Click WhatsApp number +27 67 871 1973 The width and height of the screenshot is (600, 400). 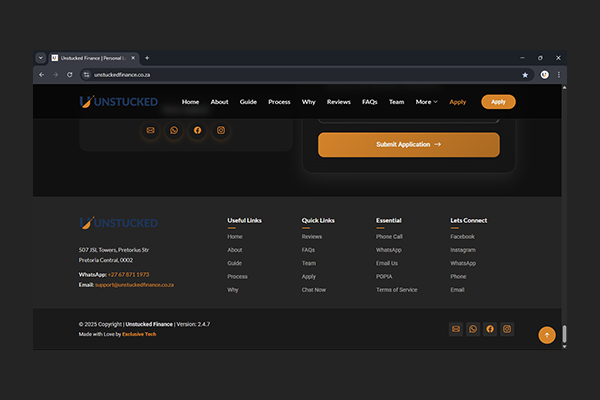[x=129, y=274]
